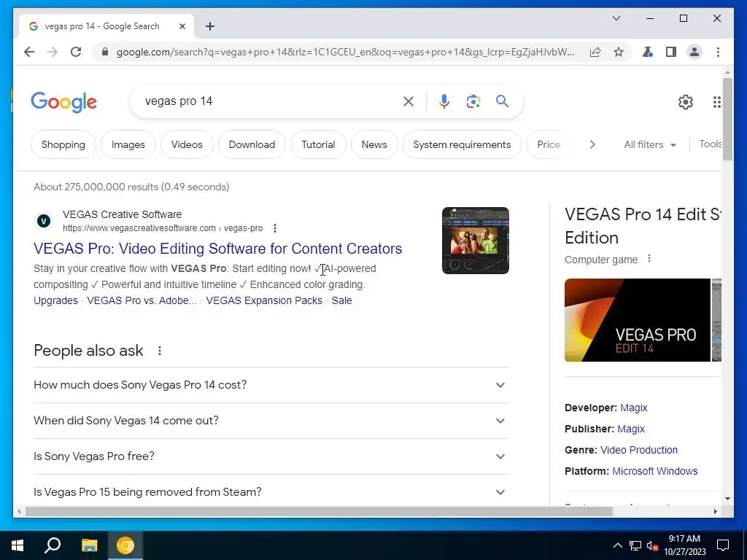Screen dimensions: 747x560
Task: Submit search with magnifying glass icon
Action: 502,101
